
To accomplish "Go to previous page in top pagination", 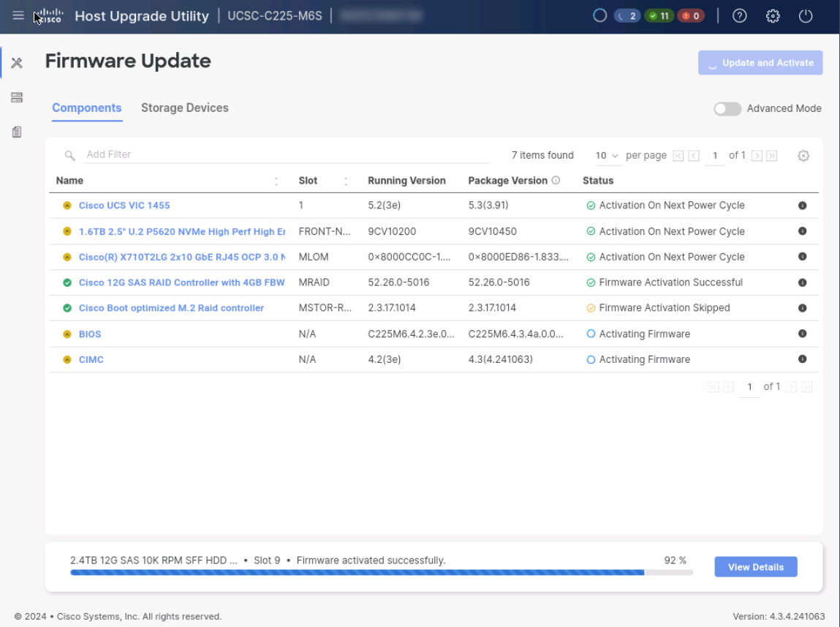I will 694,155.
